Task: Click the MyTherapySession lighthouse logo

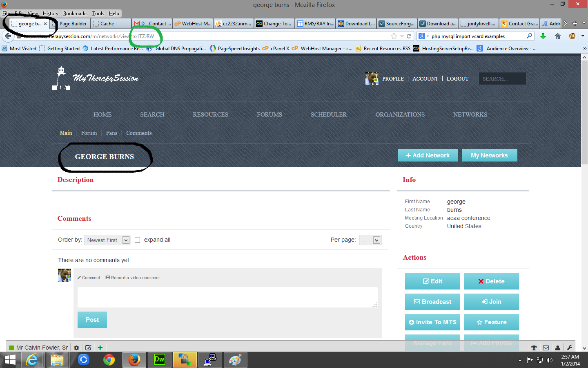Action: pyautogui.click(x=95, y=78)
